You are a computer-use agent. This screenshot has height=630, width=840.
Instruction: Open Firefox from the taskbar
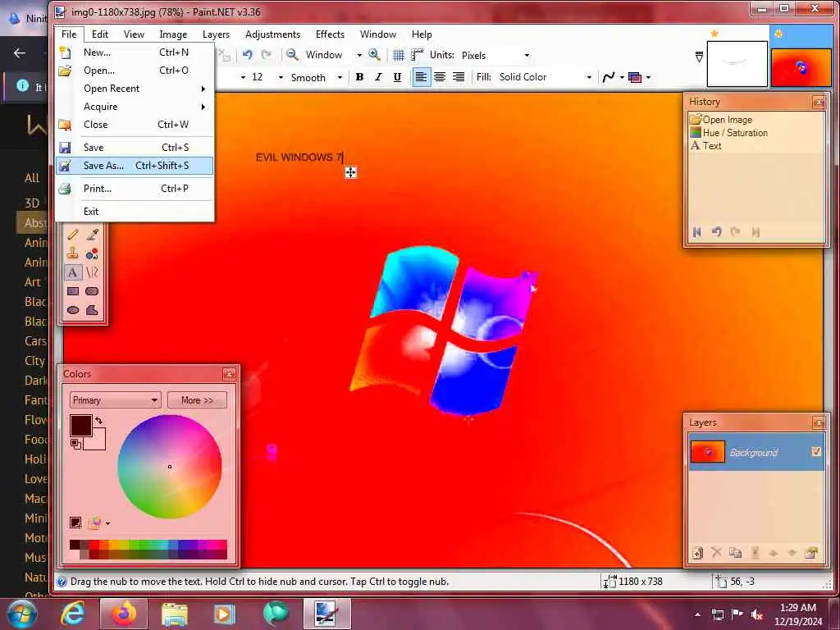click(x=123, y=614)
